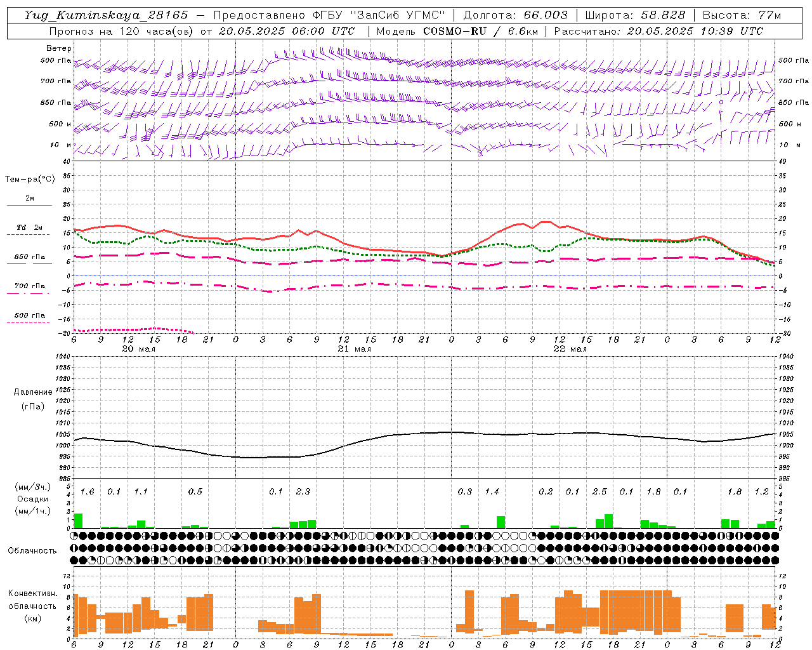Image resolution: width=812 pixels, height=650 pixels.
Task: Click the dashed 850 гПа temperature legend line
Action: click(x=29, y=263)
